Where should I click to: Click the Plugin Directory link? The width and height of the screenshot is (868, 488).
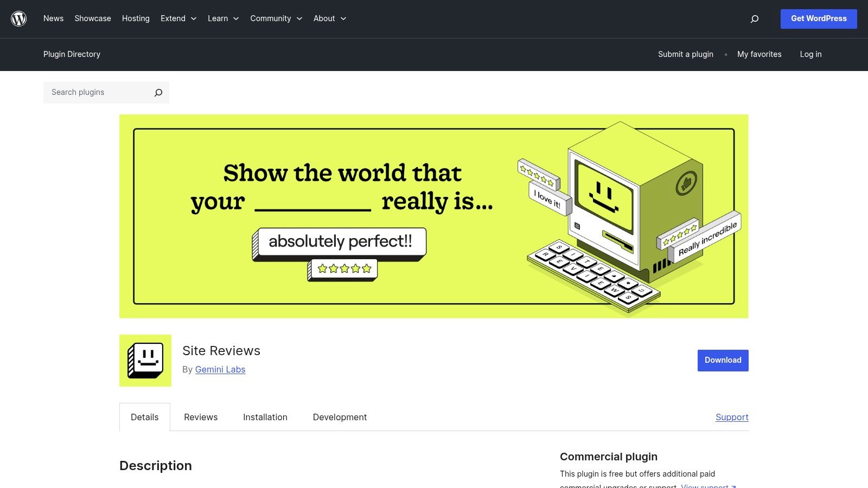point(72,54)
